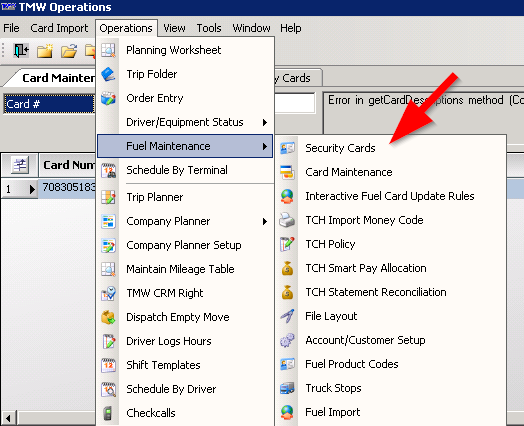This screenshot has width=524, height=426.
Task: Click the Fuel Import globe icon
Action: 287,412
